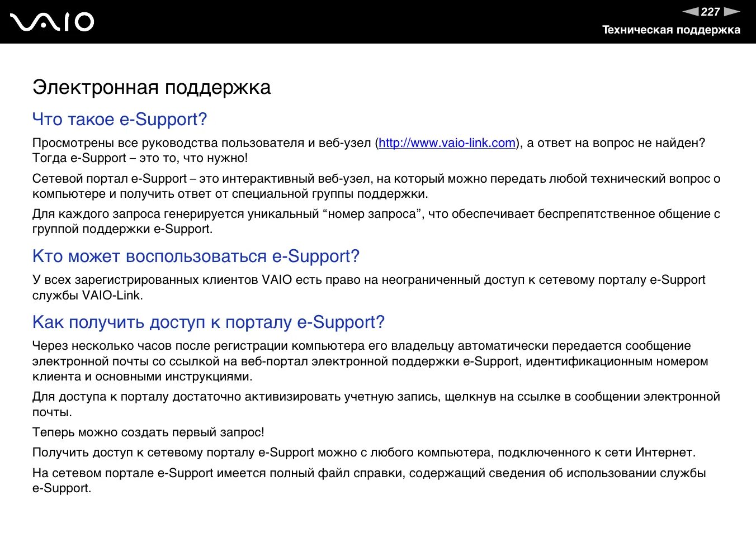The image size is (756, 533).
Task: Click the phrase 'службы VAIO-Link.'
Action: (88, 296)
